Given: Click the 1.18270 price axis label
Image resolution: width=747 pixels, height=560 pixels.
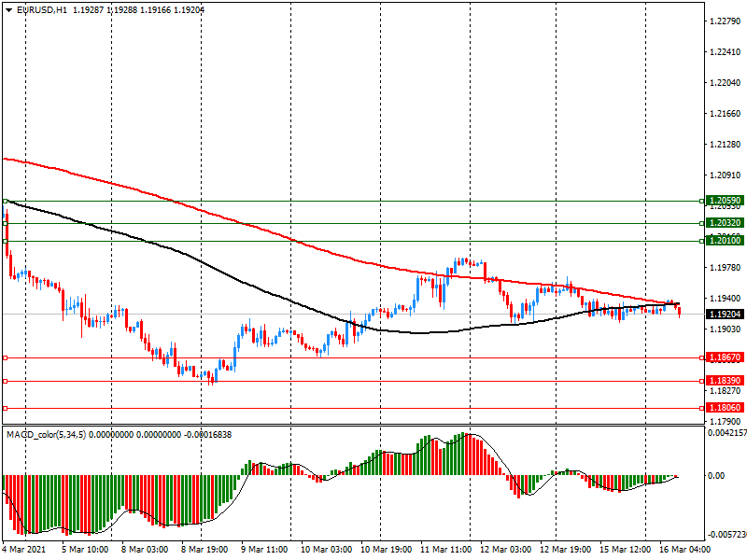Looking at the screenshot, I should (726, 391).
